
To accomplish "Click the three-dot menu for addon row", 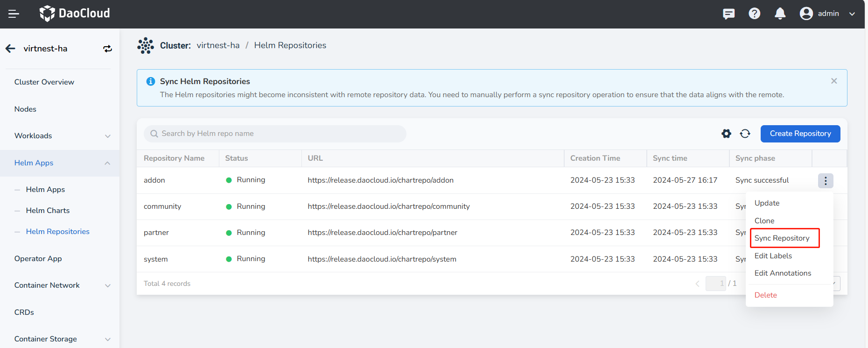I will (x=825, y=181).
